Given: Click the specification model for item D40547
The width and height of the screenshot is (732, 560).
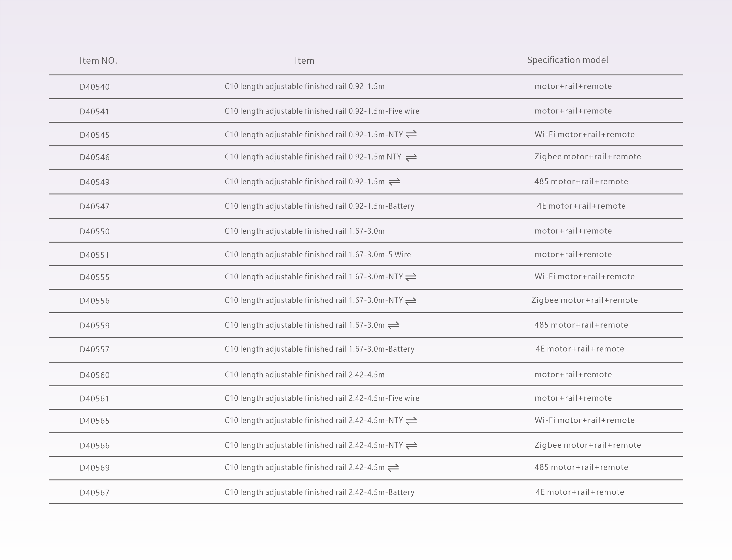Looking at the screenshot, I should coord(581,206).
